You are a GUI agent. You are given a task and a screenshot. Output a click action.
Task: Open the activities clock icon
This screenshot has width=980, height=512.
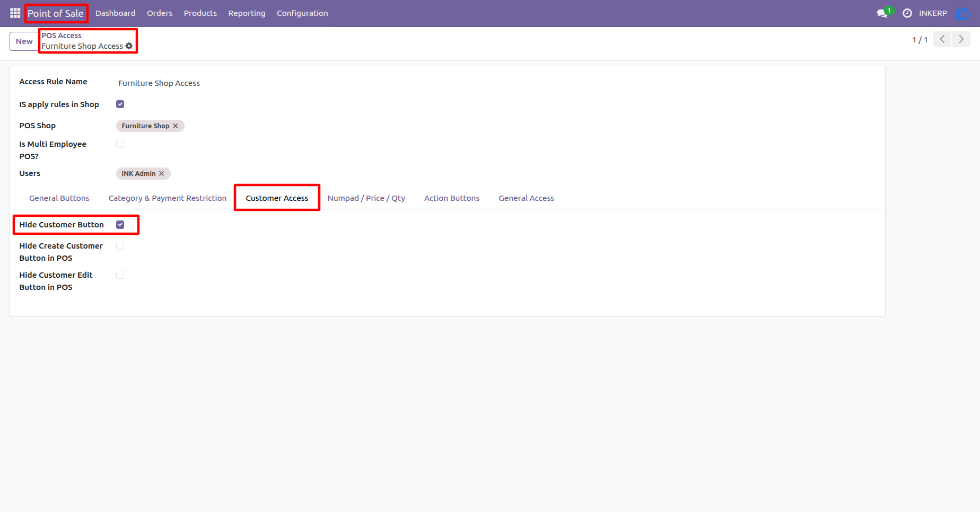tap(907, 13)
